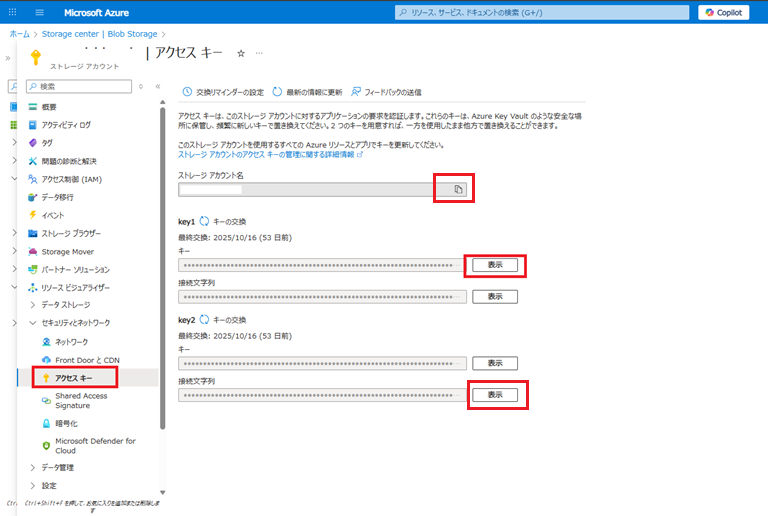768x516 pixels.
Task: Select アクセス キー in the sidebar
Action: [74, 378]
